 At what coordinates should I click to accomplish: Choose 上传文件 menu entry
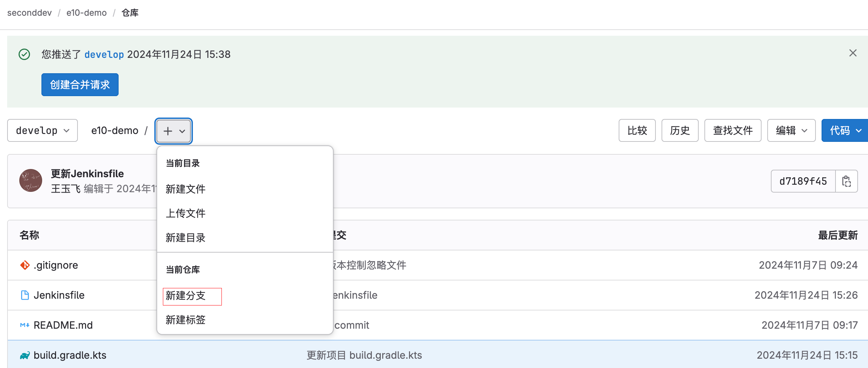click(185, 213)
